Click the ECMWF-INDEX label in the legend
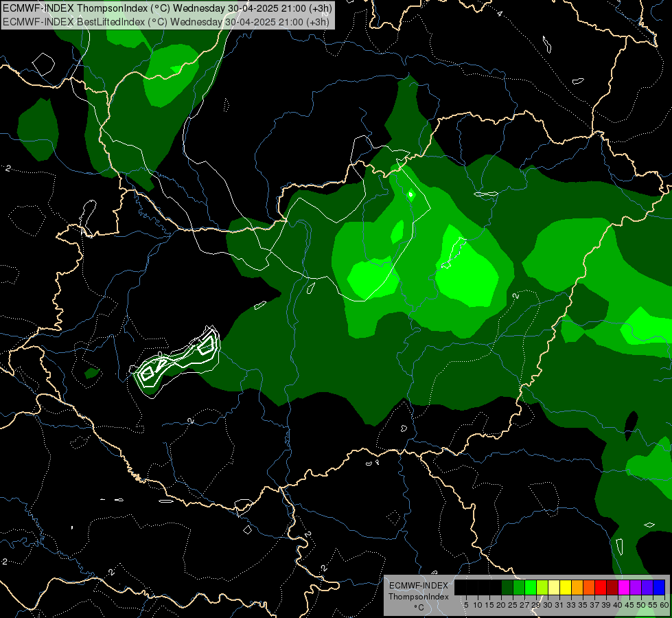 click(419, 586)
